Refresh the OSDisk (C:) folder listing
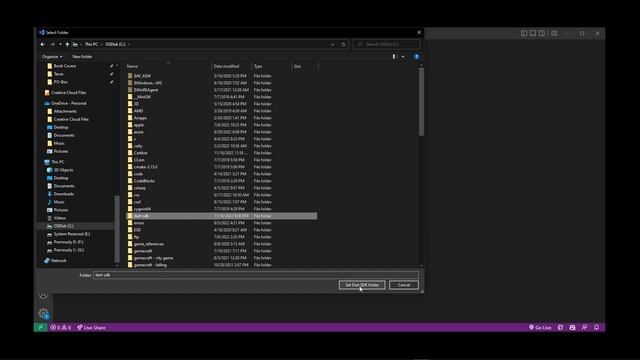Viewport: 640px width, 360px height. (344, 44)
